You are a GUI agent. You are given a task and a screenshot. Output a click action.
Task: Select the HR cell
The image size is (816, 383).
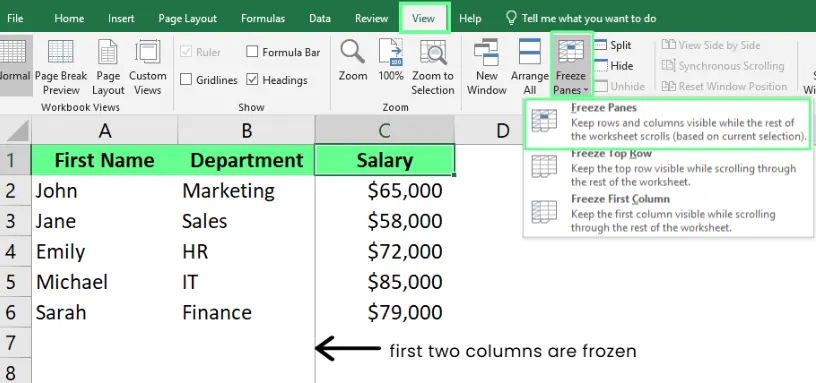(246, 251)
